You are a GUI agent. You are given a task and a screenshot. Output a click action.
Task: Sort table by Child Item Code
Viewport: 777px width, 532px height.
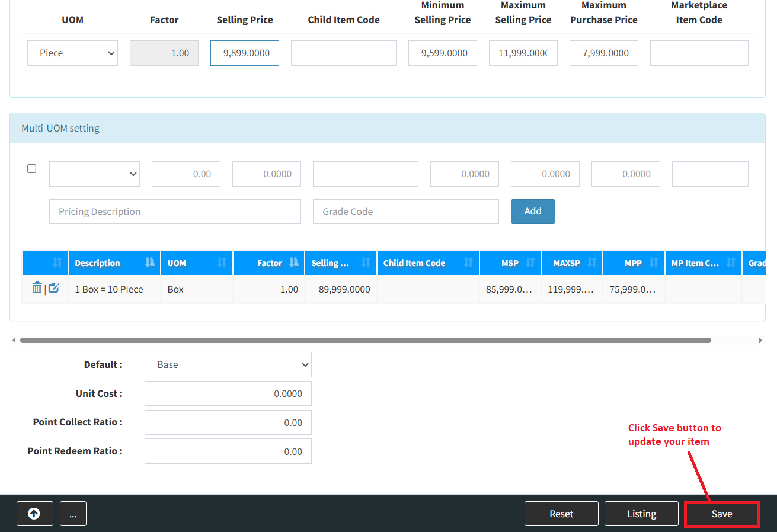coord(427,263)
